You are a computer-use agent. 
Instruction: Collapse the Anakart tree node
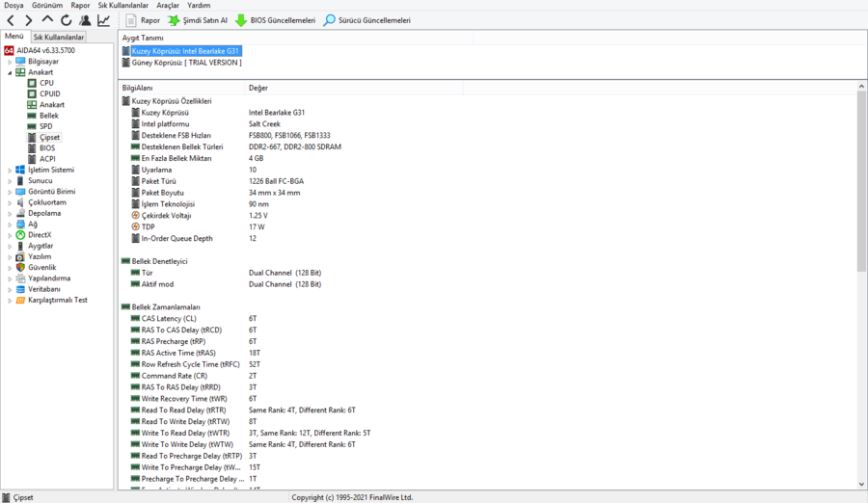tap(10, 72)
